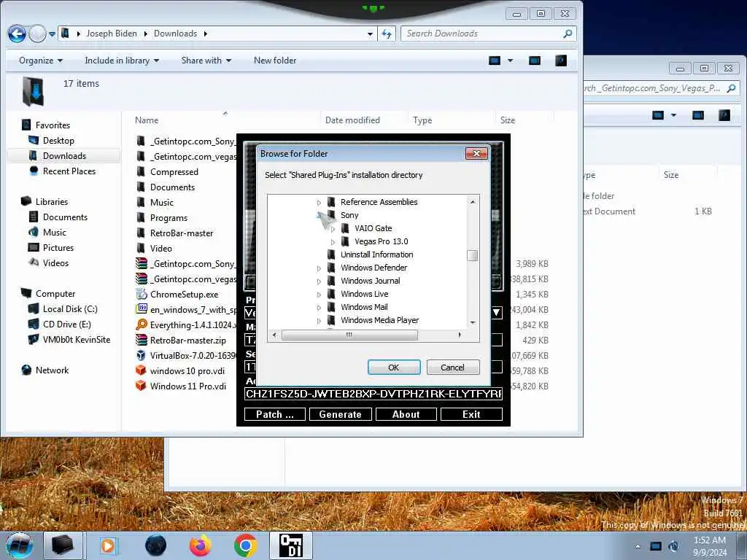Click the About button in keygen
The image size is (747, 560).
406,414
